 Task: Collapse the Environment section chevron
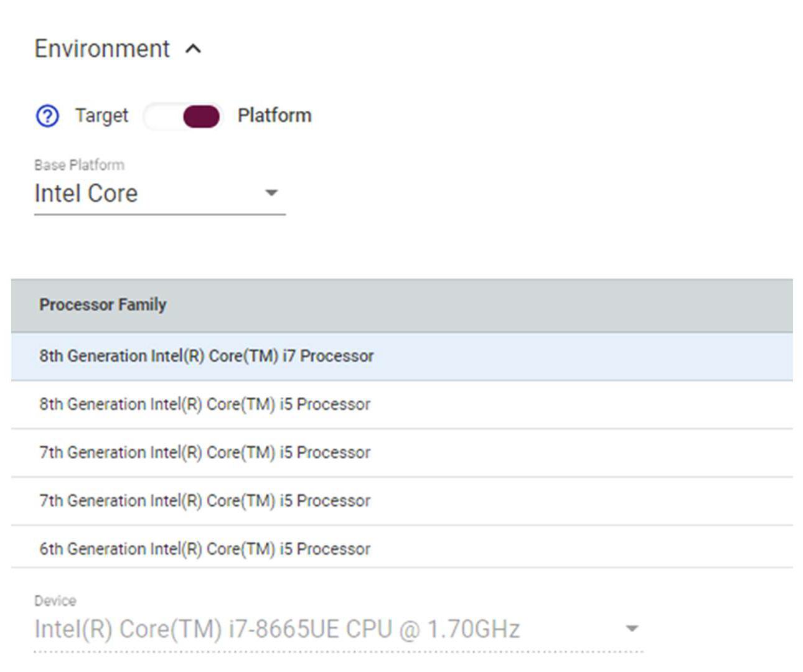tap(194, 49)
